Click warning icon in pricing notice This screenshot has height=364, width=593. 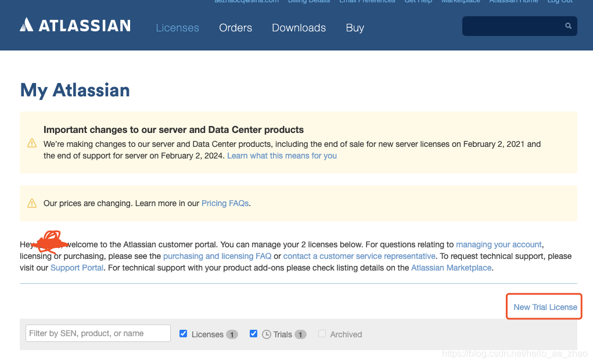point(32,203)
